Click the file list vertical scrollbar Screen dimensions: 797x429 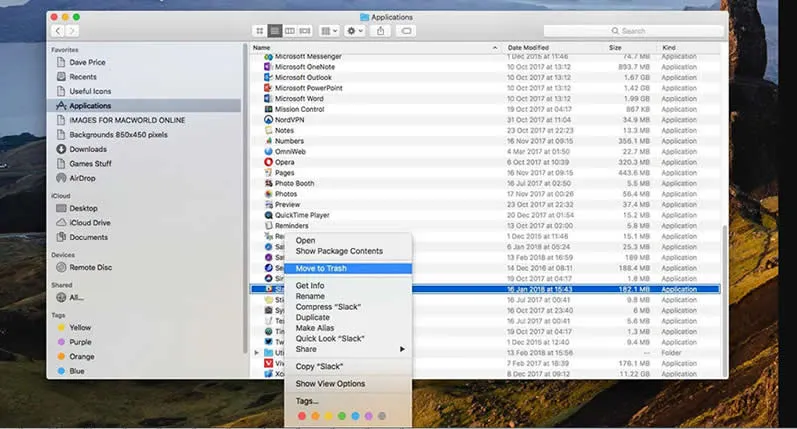coord(724,300)
